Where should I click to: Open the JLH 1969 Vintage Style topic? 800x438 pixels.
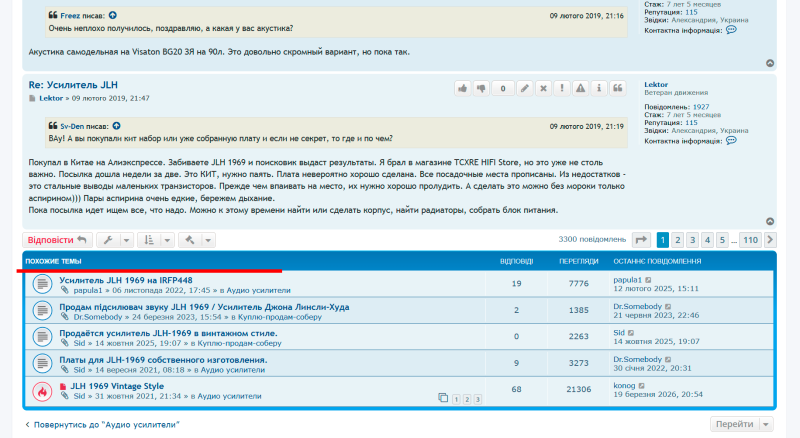[x=117, y=386]
